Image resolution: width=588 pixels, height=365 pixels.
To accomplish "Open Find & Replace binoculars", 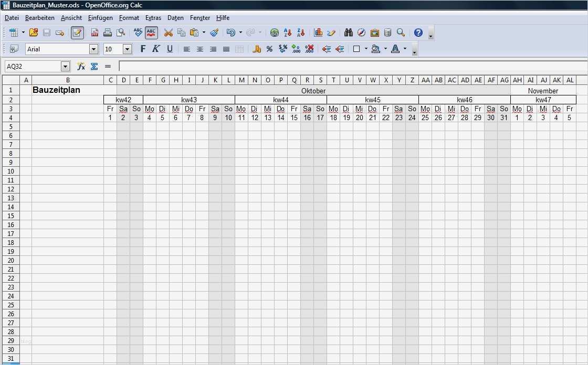I will [x=349, y=33].
